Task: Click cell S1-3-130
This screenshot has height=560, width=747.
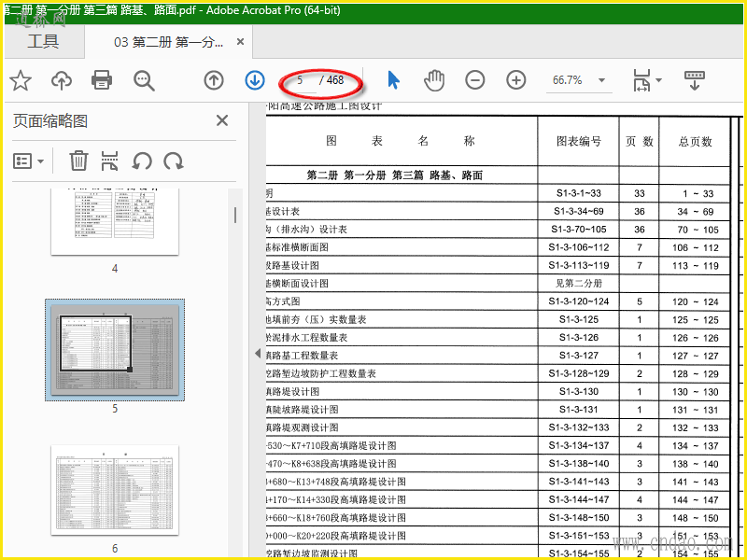Action: coord(579,392)
